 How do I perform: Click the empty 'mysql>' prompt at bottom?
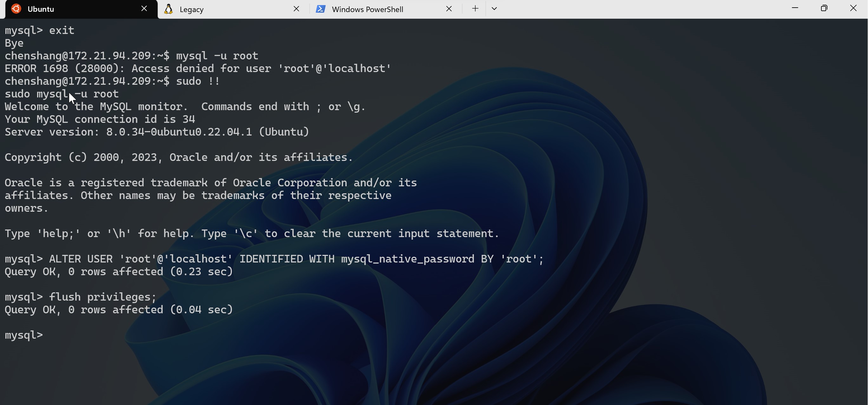pyautogui.click(x=24, y=335)
